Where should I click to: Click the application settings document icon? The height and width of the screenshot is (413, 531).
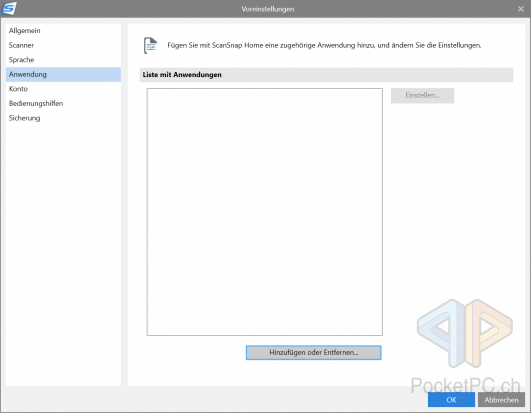coord(150,45)
